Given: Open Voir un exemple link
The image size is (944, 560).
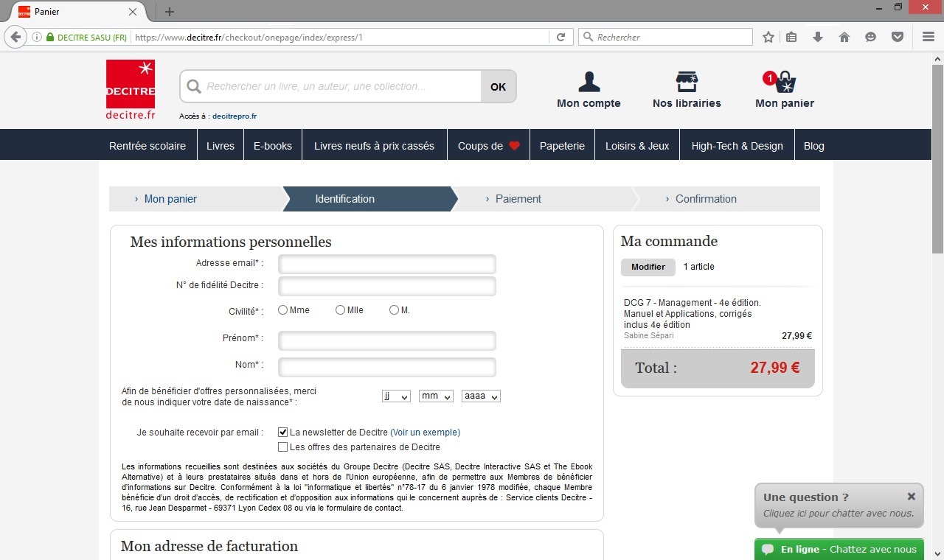Looking at the screenshot, I should coord(426,433).
